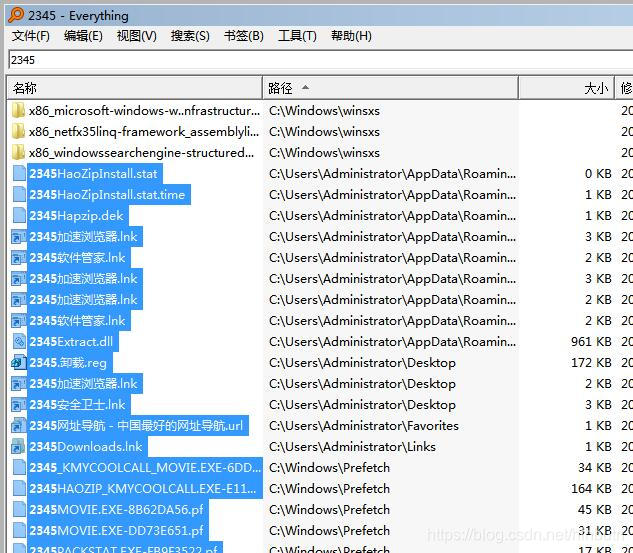Click path C:\Users\Administrator\Favorites
This screenshot has height=553, width=633.
click(x=364, y=425)
